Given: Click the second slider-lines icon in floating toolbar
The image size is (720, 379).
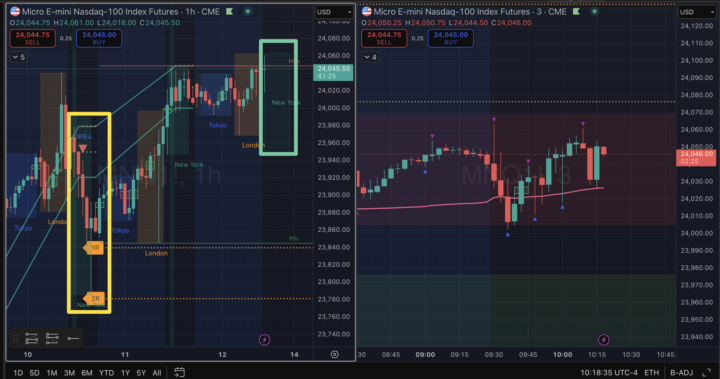Looking at the screenshot, I should pyautogui.click(x=52, y=339).
